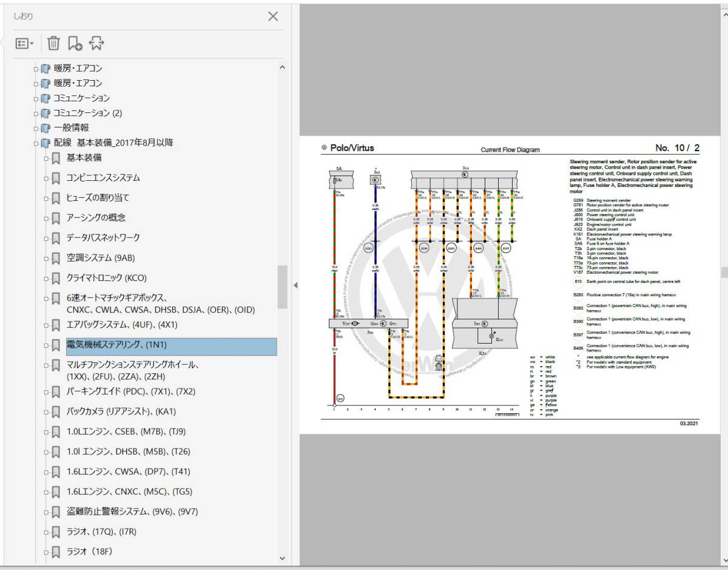Expand the 基本装備 sub-bookmark
The width and height of the screenshot is (728, 570).
[46, 158]
